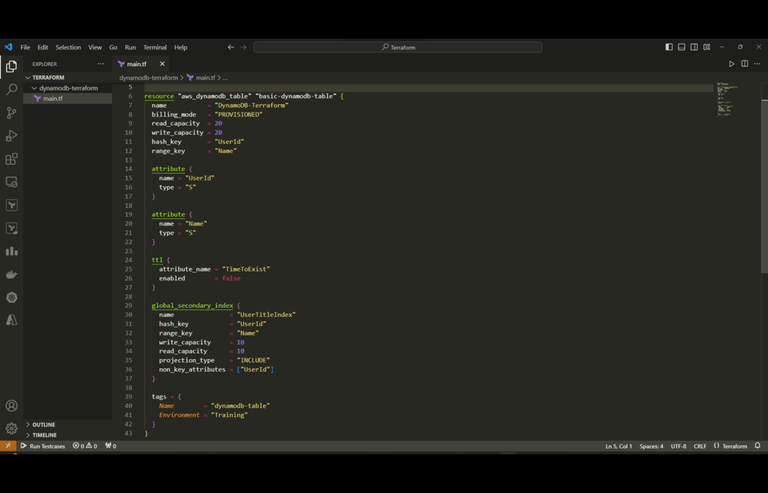This screenshot has width=768, height=493.
Task: Open the Source Control view
Action: (12, 113)
